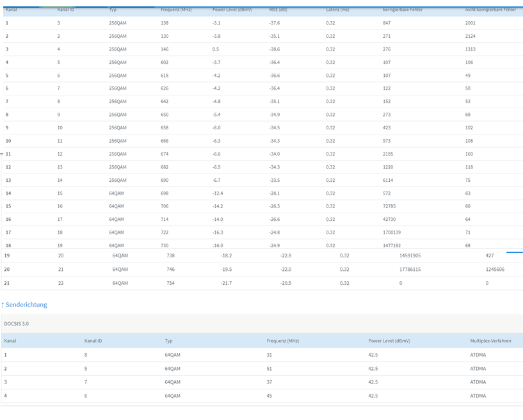
Task: Select correctable errors value 847
Action: coord(387,23)
